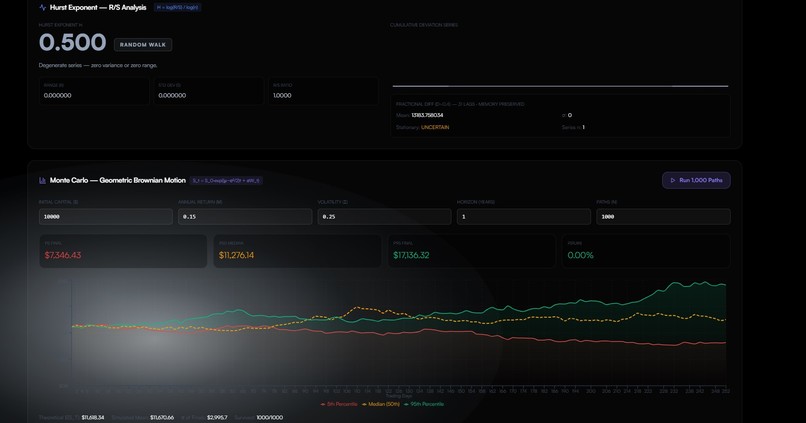Viewport: 806px width, 423px height.
Task: Click the P95 final value $17,136.32
Action: (x=411, y=255)
